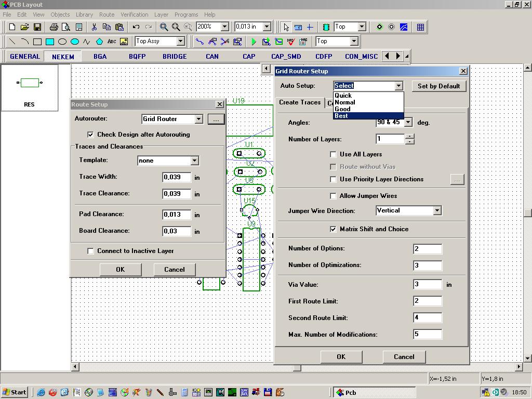Toggle the grid display icon

tap(420, 27)
